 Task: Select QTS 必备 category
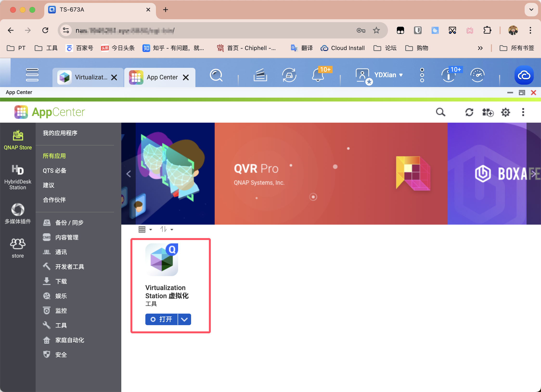point(54,171)
